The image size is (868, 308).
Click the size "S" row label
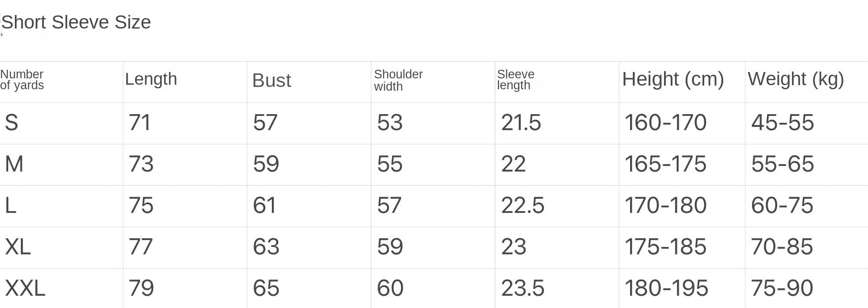pos(12,123)
